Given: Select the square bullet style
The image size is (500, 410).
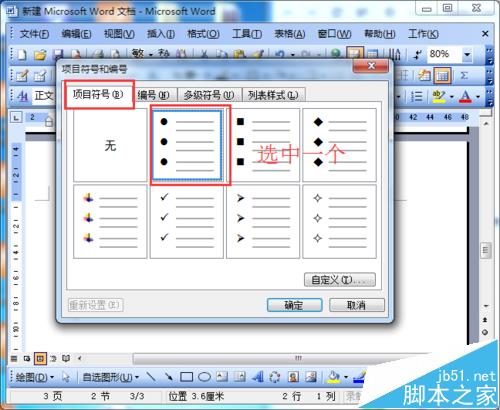Looking at the screenshot, I should pyautogui.click(x=263, y=145).
